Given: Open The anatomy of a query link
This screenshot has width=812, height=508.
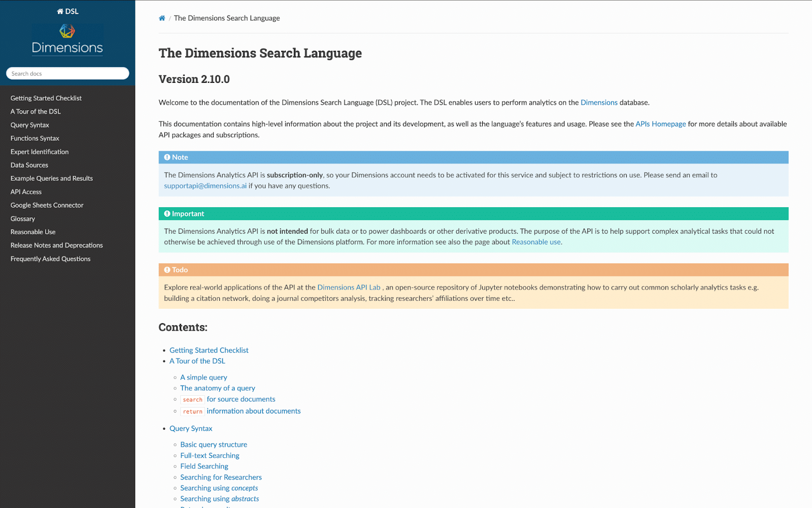Looking at the screenshot, I should 217,388.
